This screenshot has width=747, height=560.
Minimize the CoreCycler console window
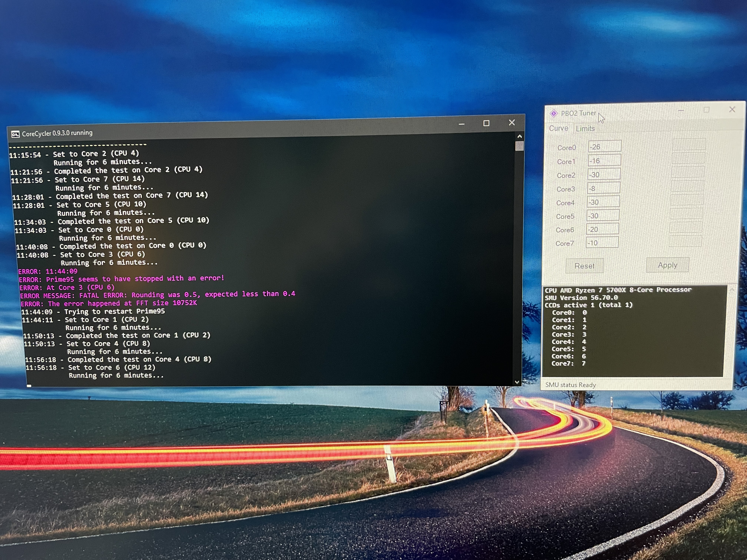click(x=462, y=124)
